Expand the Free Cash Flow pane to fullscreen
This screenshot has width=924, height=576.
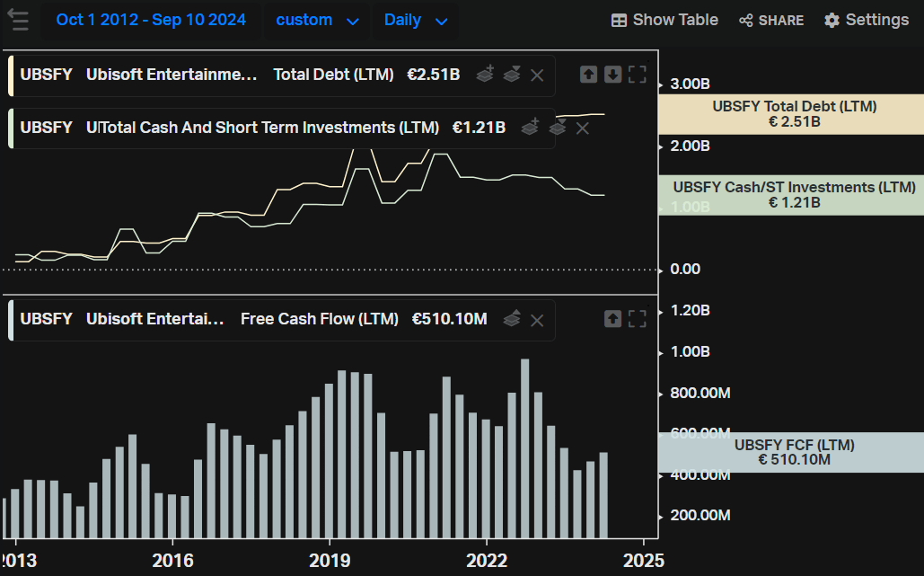coord(638,319)
